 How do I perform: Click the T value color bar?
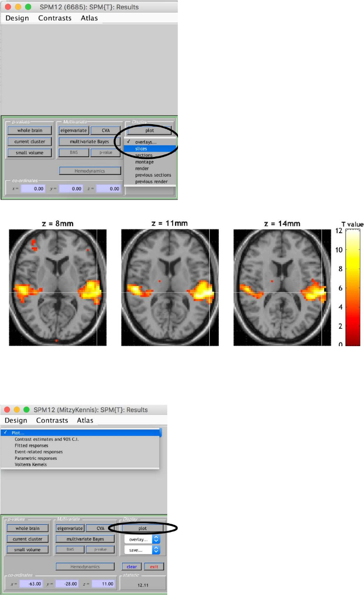(x=352, y=287)
